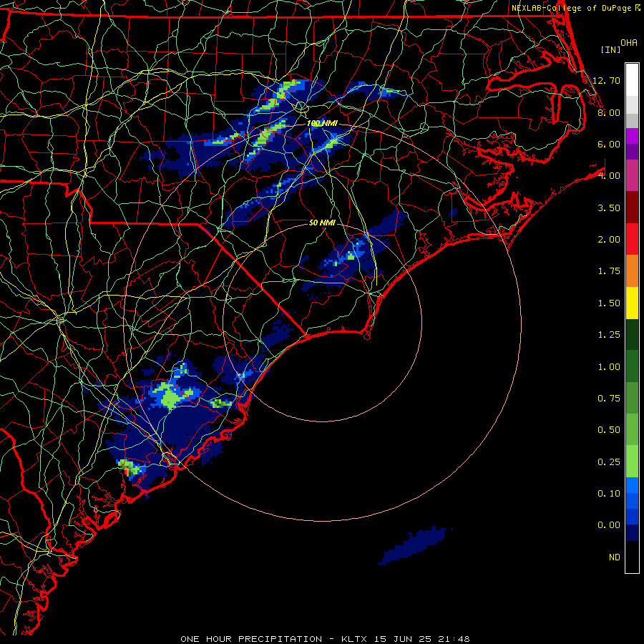Click the 6.00 legend value
644x644 pixels.
609,144
